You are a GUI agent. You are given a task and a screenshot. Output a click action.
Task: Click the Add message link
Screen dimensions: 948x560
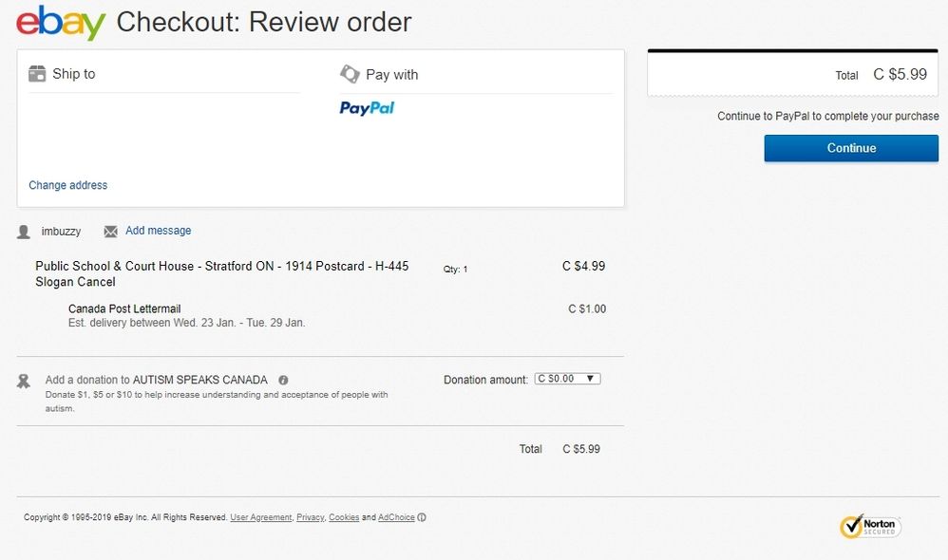pos(158,231)
